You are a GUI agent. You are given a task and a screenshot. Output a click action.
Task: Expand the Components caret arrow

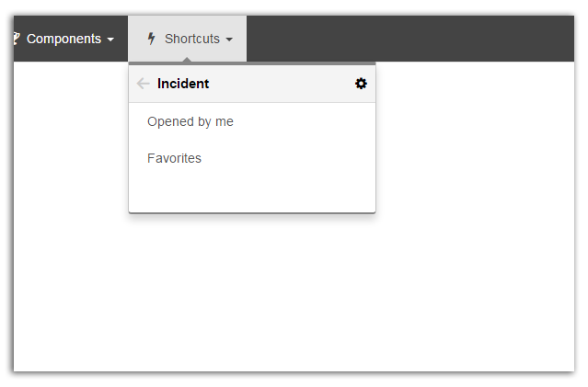110,40
